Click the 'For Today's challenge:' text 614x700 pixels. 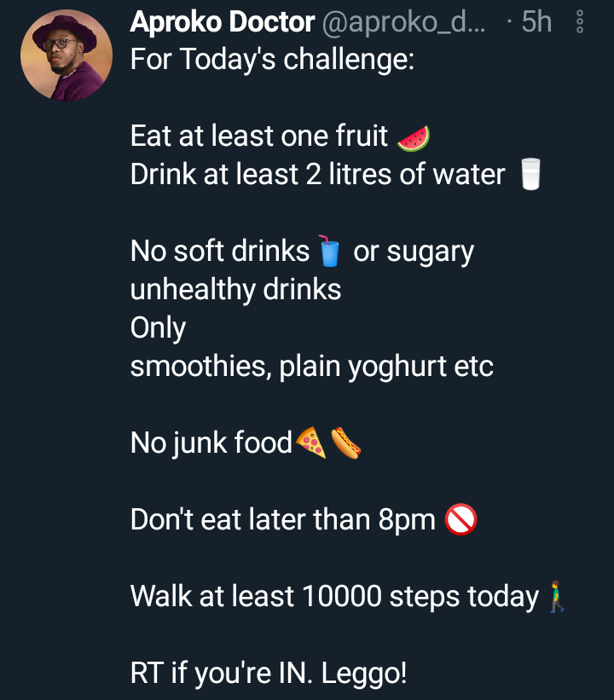pyautogui.click(x=272, y=59)
